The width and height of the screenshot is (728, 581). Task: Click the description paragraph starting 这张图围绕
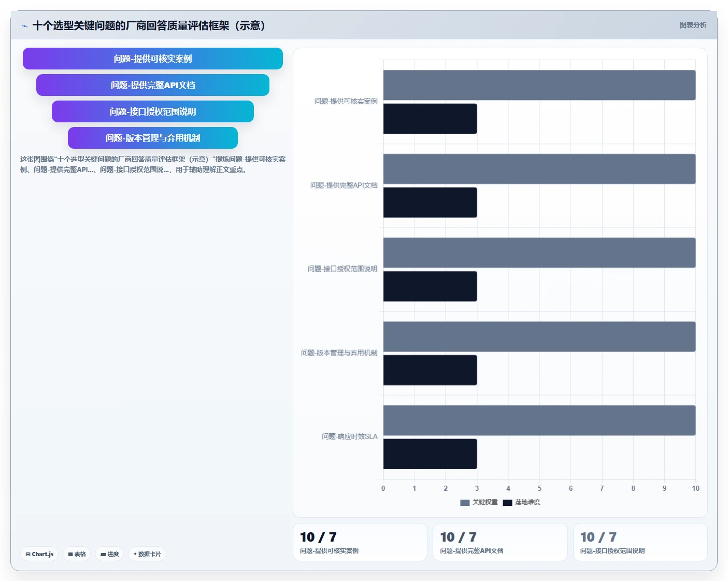(153, 164)
